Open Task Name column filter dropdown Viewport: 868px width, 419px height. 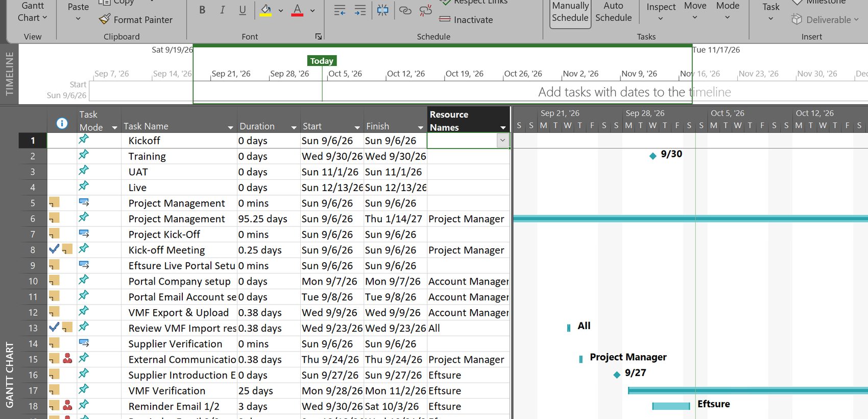pyautogui.click(x=230, y=127)
